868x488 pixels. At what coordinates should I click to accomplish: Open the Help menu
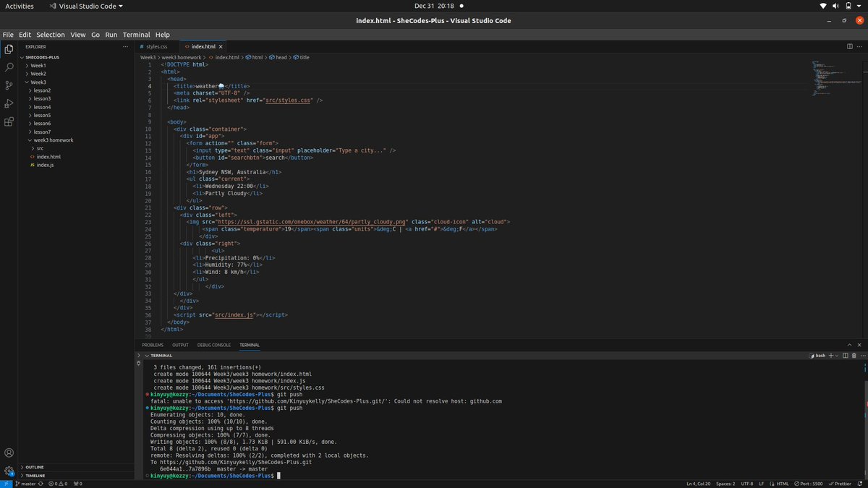163,35
